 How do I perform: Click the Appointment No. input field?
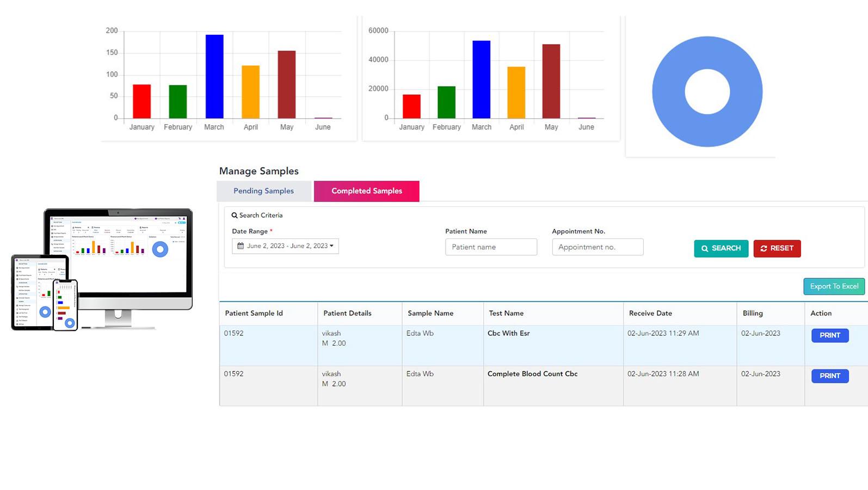[x=598, y=247]
